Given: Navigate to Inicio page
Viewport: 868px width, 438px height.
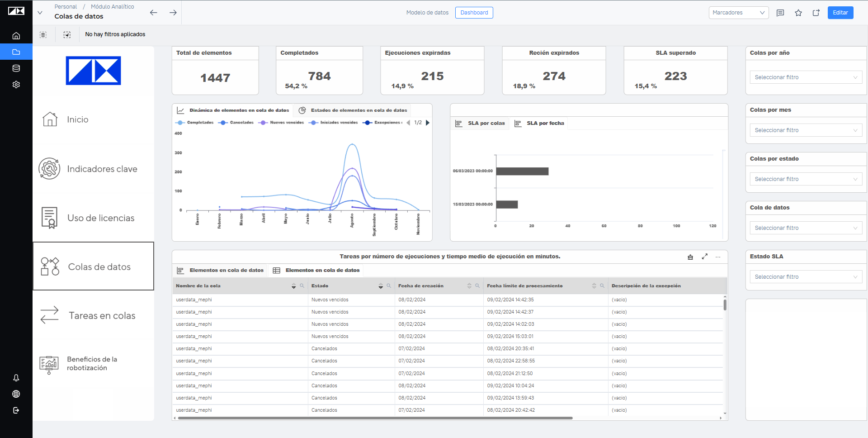Looking at the screenshot, I should (x=94, y=119).
